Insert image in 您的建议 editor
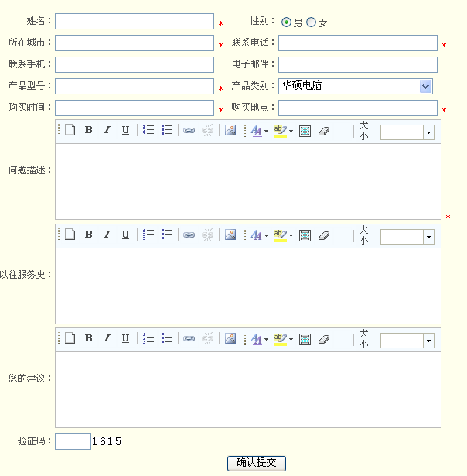The width and height of the screenshot is (467, 476). [230, 338]
